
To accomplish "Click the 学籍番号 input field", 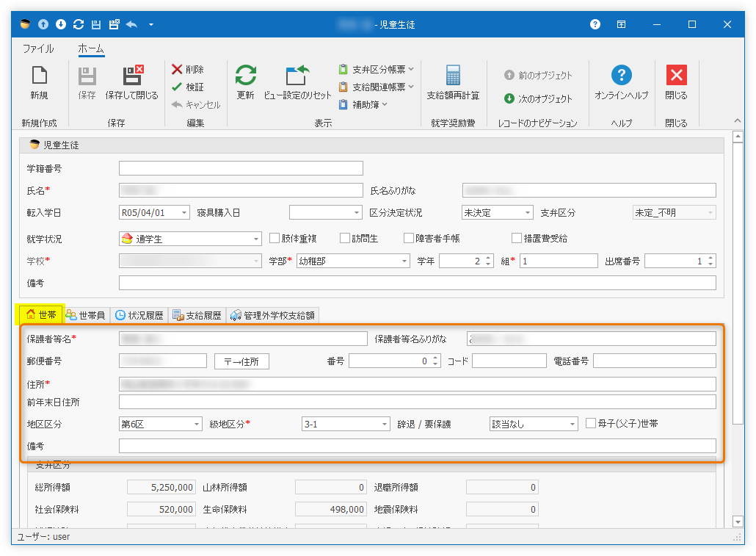I will (241, 168).
